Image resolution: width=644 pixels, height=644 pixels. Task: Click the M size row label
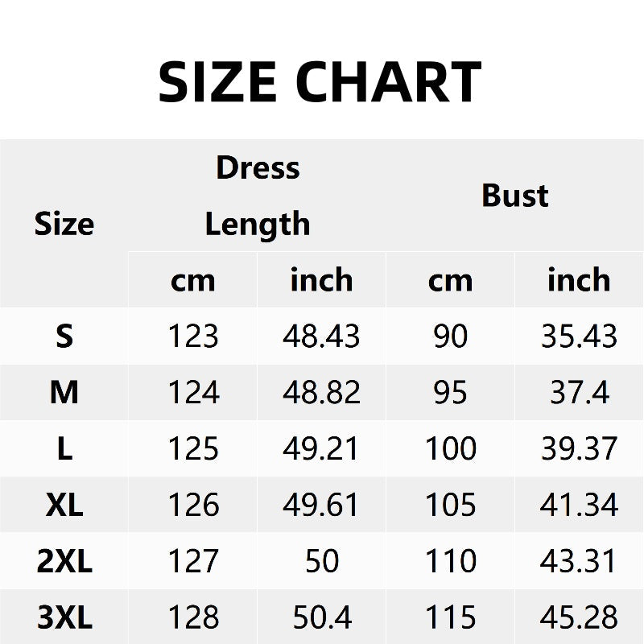[x=64, y=393]
